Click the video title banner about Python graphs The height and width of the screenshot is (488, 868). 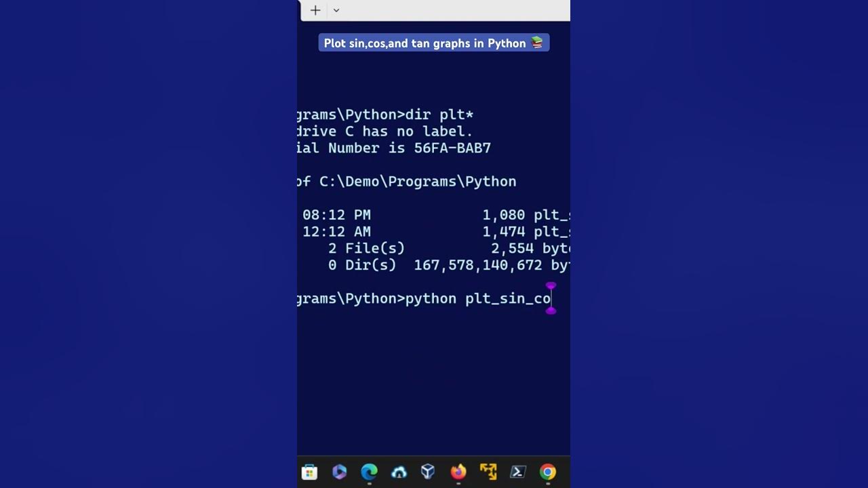pyautogui.click(x=434, y=43)
